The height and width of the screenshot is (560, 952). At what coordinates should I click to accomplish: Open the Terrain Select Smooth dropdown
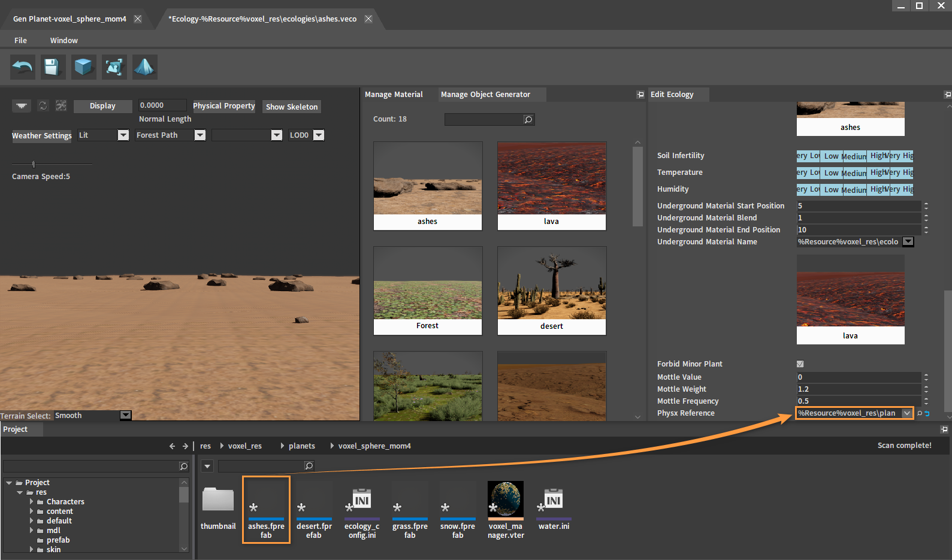click(125, 415)
